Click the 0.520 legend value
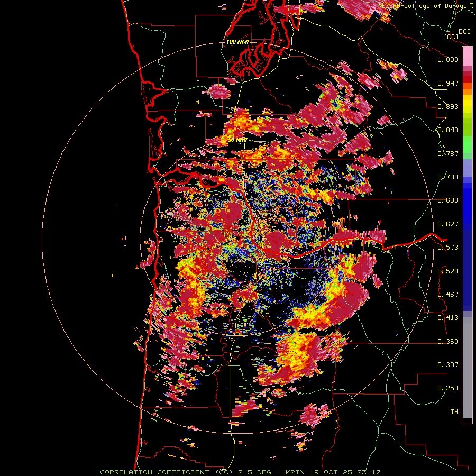This screenshot has height=476, width=476. 448,271
